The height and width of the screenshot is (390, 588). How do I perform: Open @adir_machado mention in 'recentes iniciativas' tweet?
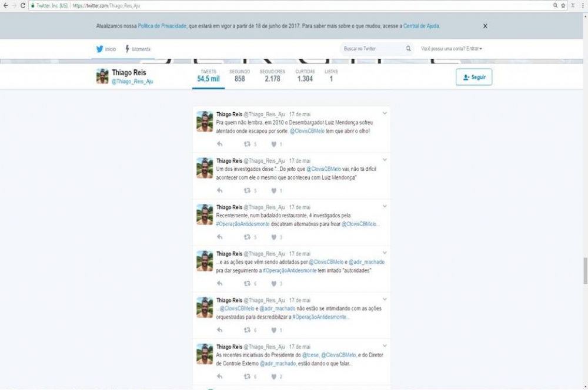(x=278, y=364)
